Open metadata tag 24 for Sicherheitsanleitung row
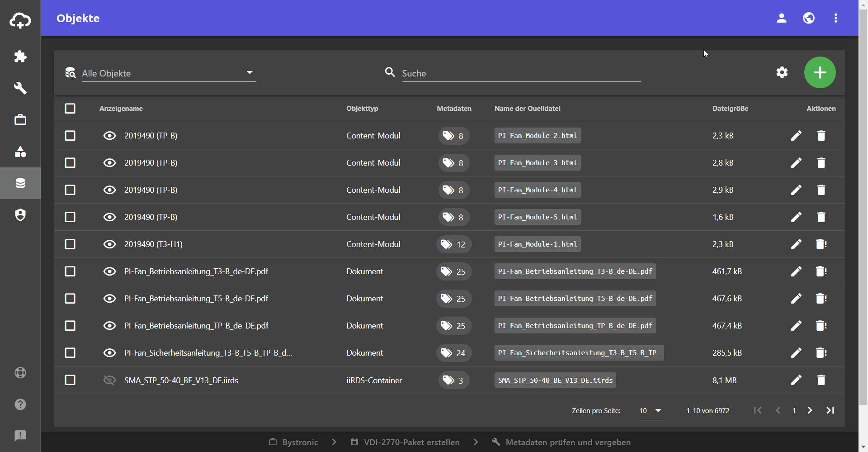 pos(454,353)
